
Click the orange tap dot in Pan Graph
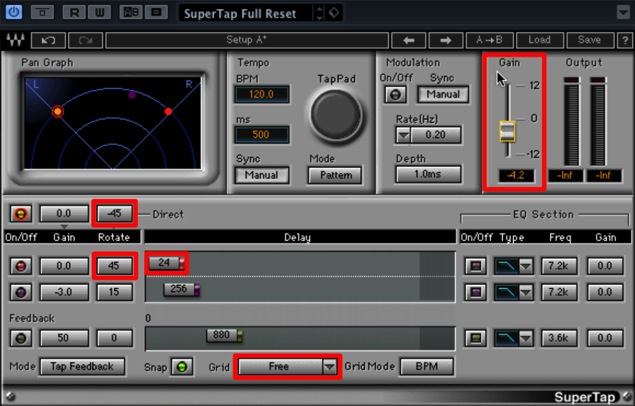point(58,111)
